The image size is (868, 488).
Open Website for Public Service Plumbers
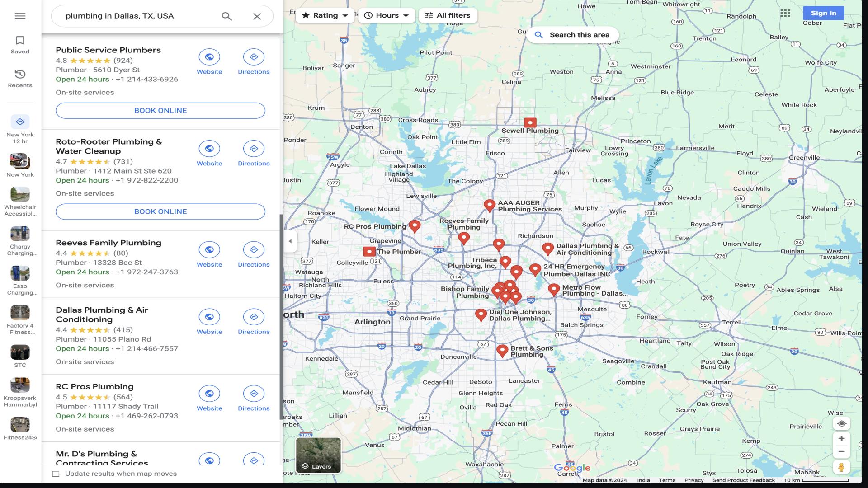tap(209, 62)
